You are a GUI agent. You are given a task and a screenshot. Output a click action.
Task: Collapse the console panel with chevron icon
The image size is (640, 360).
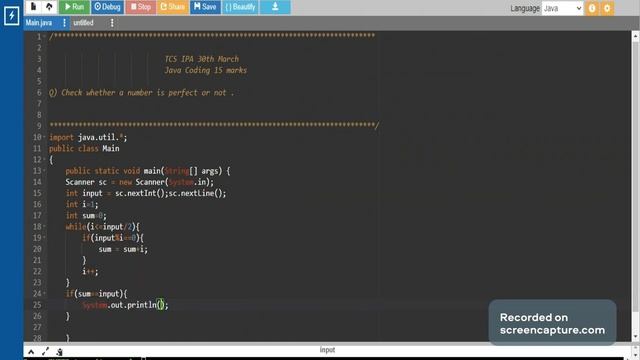(31, 351)
